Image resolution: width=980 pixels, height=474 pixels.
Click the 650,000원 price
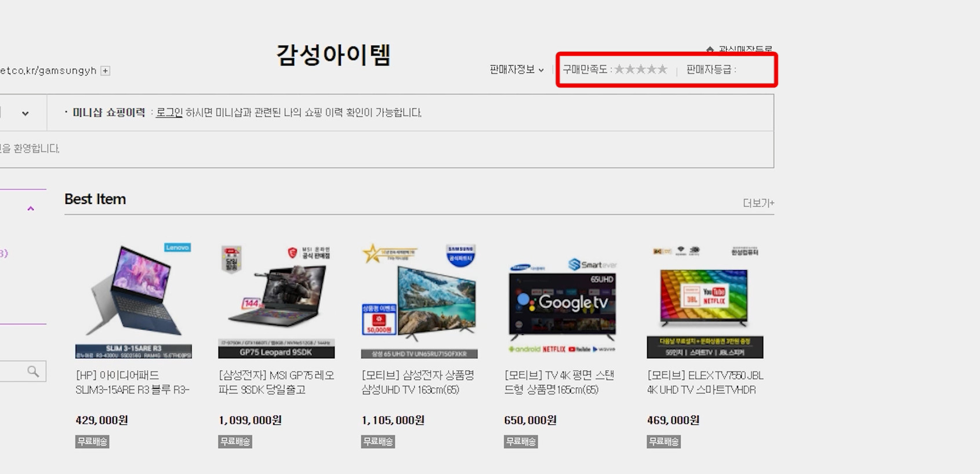pos(531,420)
